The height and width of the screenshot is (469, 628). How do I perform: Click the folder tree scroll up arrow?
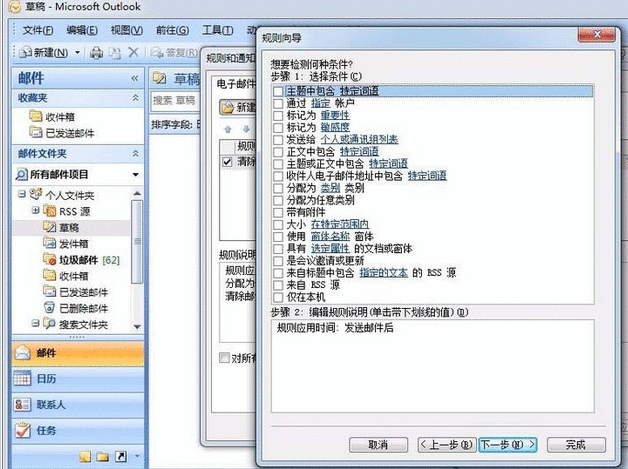137,193
